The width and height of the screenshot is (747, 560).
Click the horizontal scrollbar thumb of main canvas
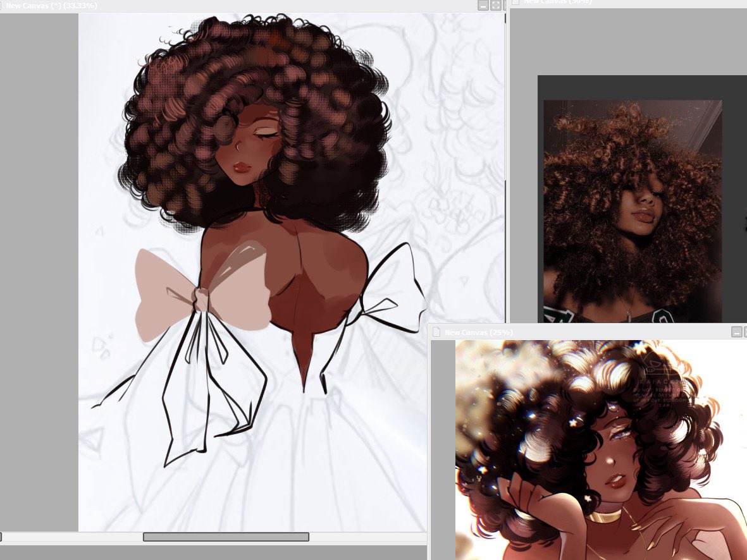[226, 537]
